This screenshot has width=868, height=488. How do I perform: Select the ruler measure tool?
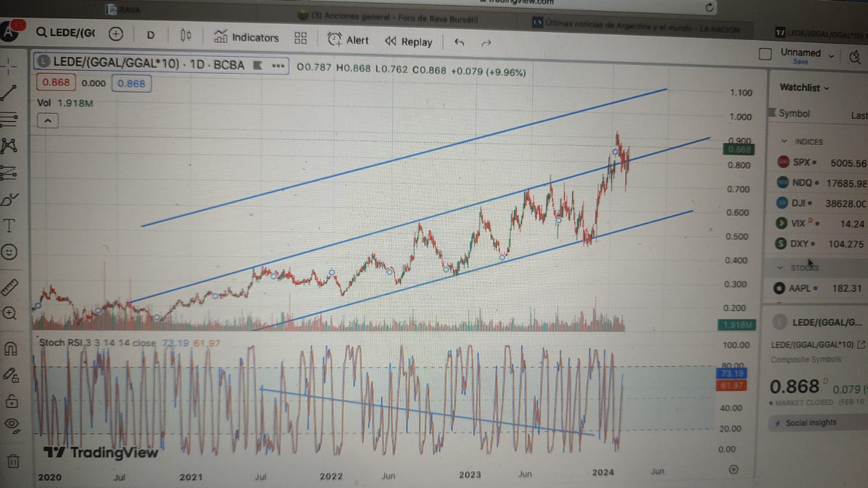(9, 287)
